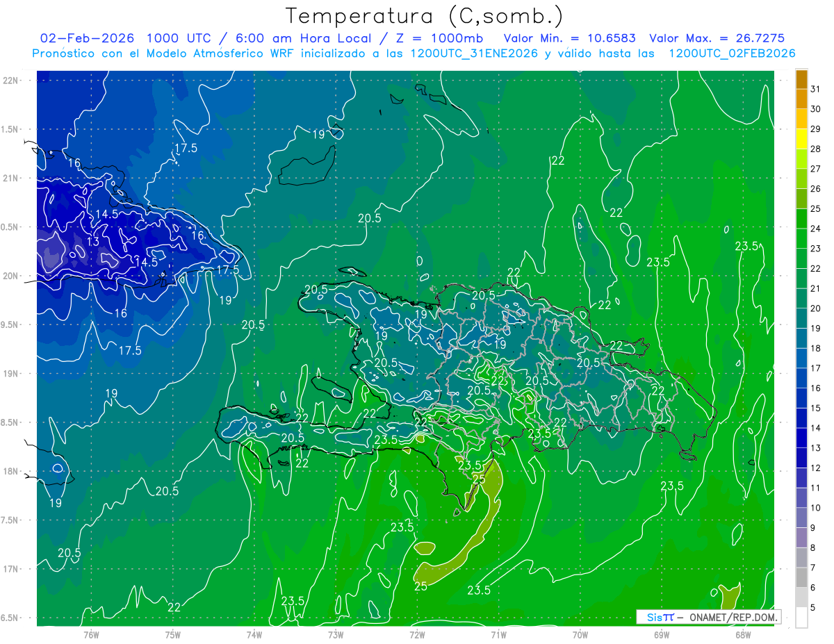
Task: Click the "74W" longitude axis label
Action: 254,634
